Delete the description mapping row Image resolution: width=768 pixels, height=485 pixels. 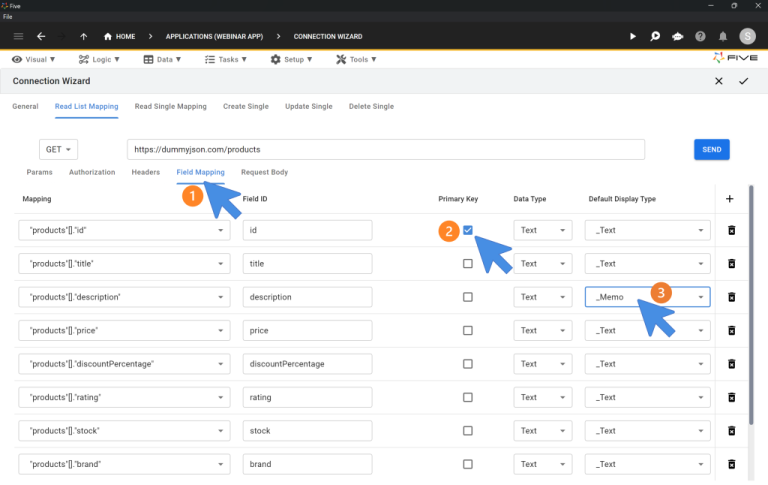click(x=732, y=297)
